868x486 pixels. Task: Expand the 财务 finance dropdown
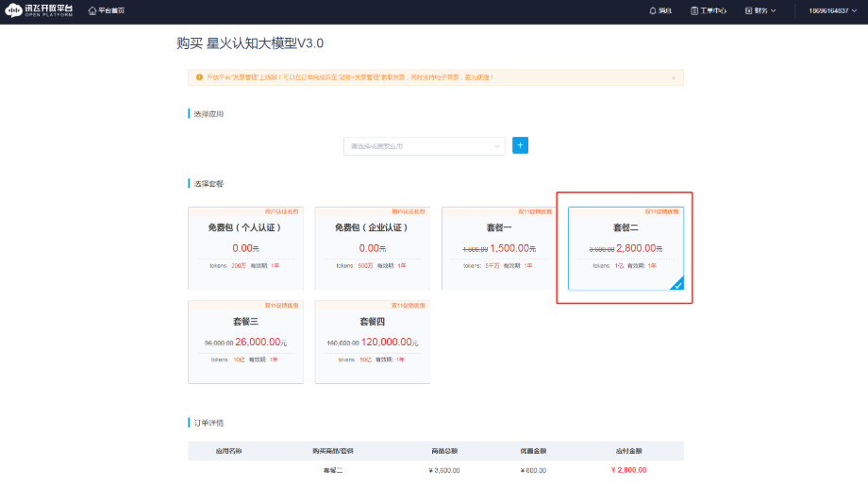coord(759,11)
